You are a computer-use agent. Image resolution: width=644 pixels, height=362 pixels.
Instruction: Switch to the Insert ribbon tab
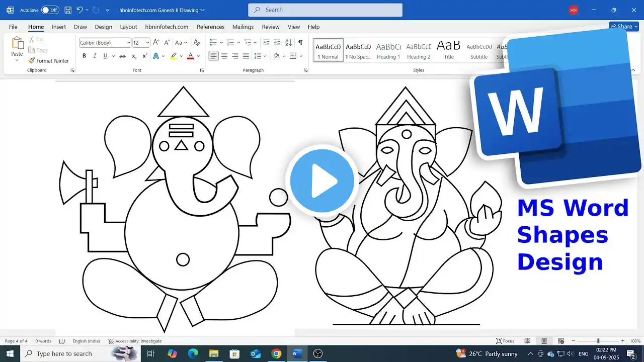[x=59, y=27]
